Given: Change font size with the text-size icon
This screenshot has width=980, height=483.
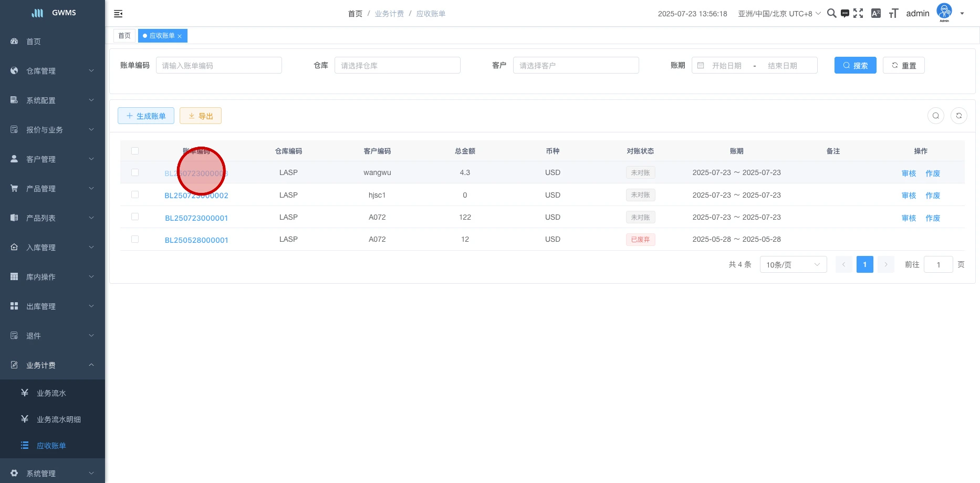Looking at the screenshot, I should point(893,14).
